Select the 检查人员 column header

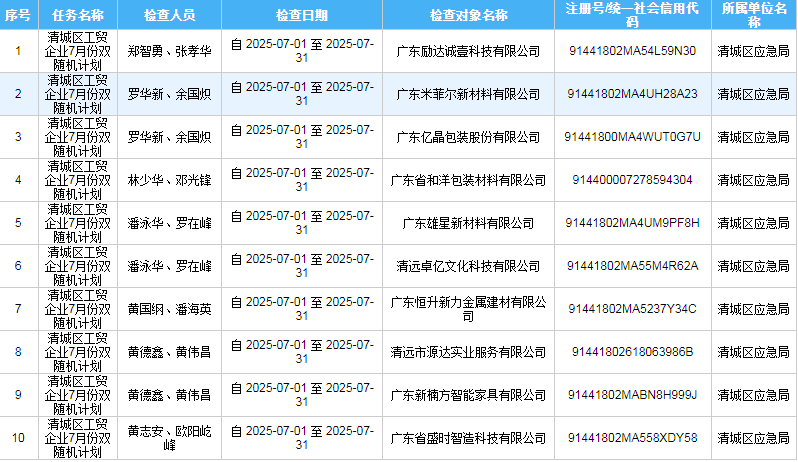coord(169,15)
